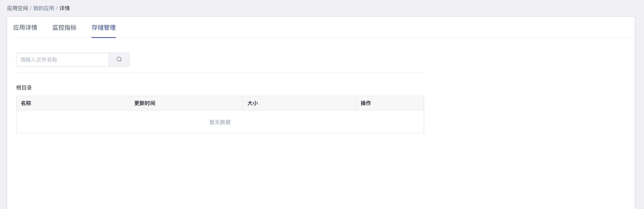Click the magnifier search icon button
644x209 pixels.
click(119, 60)
